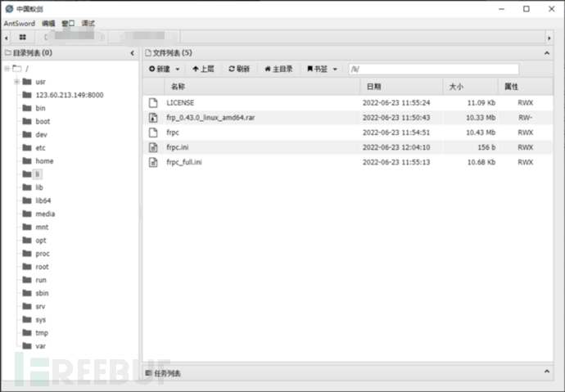Select the sbin tree item
This screenshot has height=392, width=565.
tap(42, 293)
